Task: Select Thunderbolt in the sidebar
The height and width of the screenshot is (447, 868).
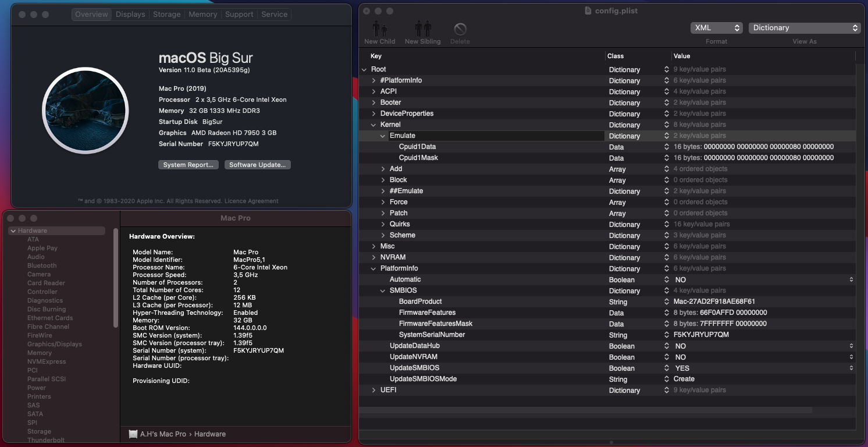Action: pos(46,440)
